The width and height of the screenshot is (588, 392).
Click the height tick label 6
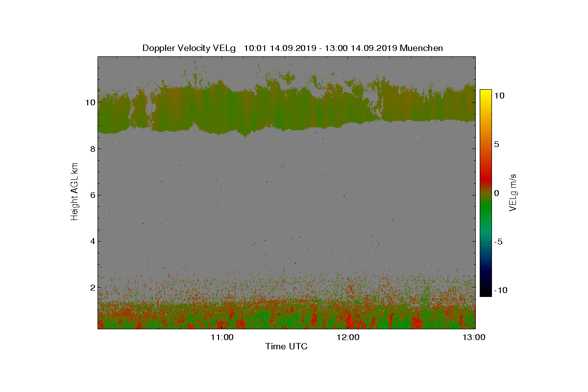[92, 195]
